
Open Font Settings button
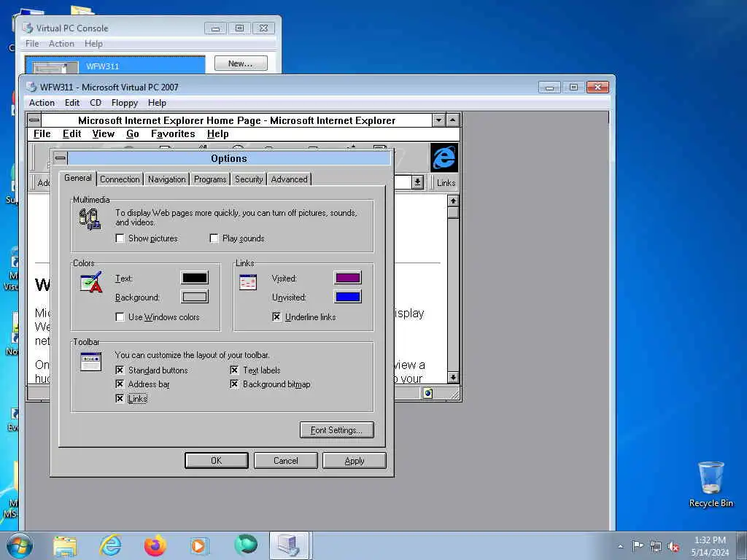[x=336, y=430]
